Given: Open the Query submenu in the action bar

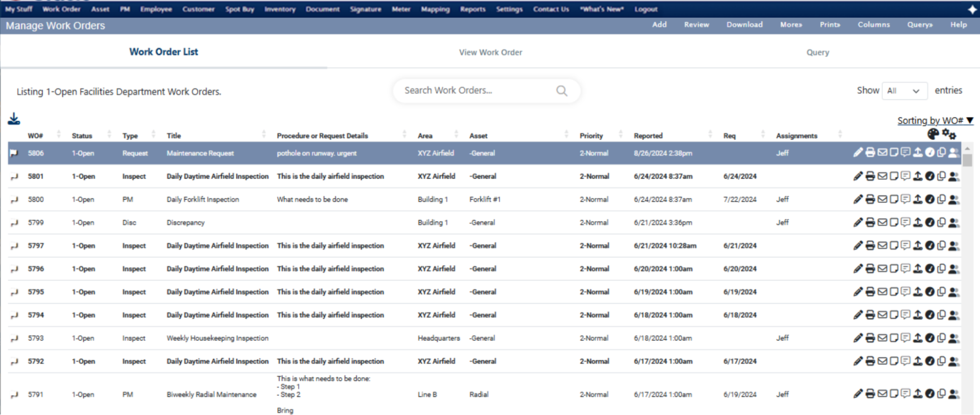Looking at the screenshot, I should click(920, 25).
